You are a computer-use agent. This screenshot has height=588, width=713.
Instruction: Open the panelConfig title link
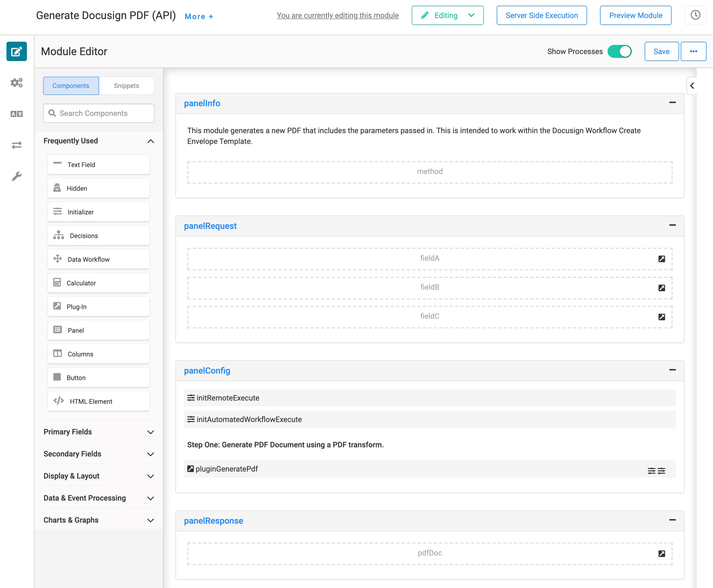tap(207, 371)
